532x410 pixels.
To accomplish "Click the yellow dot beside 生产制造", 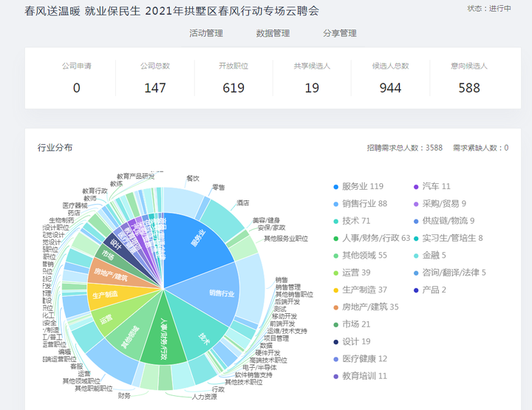I will coord(336,290).
